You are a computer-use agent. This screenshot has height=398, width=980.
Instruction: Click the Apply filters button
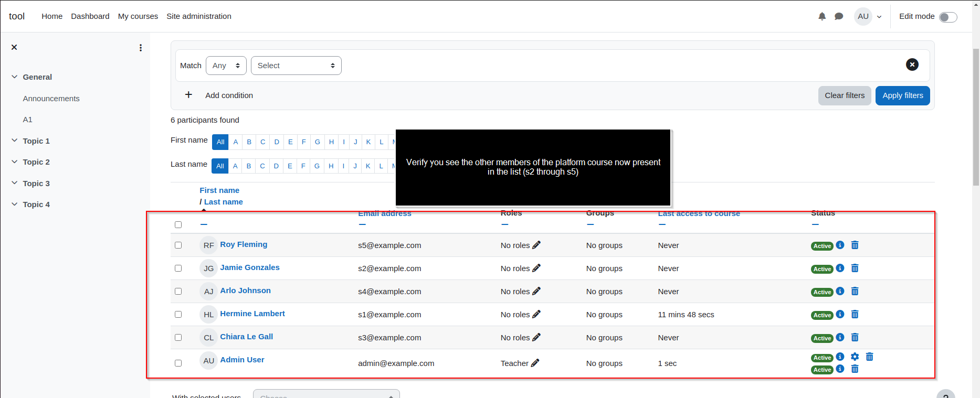pos(902,95)
